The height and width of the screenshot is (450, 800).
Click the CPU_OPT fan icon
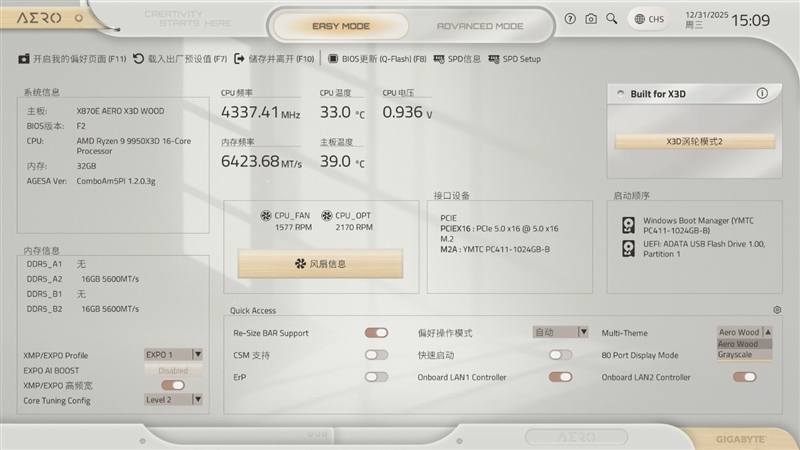[327, 215]
